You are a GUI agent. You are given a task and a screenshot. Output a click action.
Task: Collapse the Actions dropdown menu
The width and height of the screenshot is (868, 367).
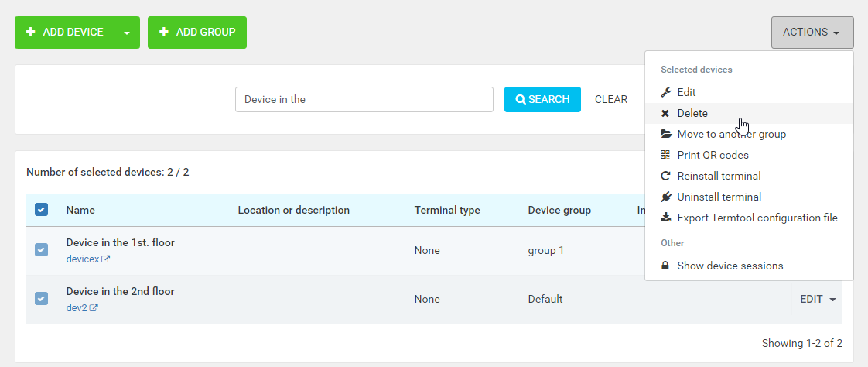(812, 33)
